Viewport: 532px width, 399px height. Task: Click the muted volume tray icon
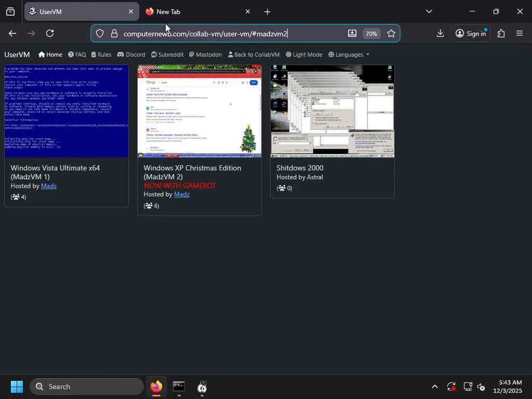(481, 387)
